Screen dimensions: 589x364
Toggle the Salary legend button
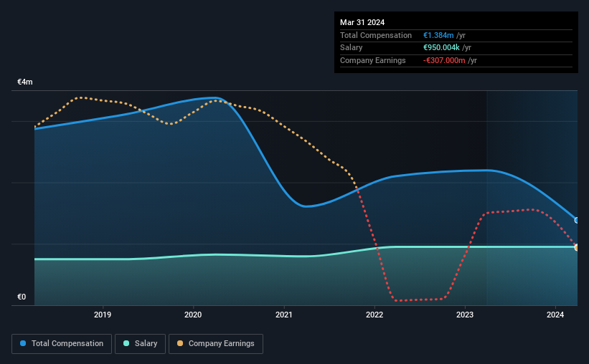click(x=140, y=344)
